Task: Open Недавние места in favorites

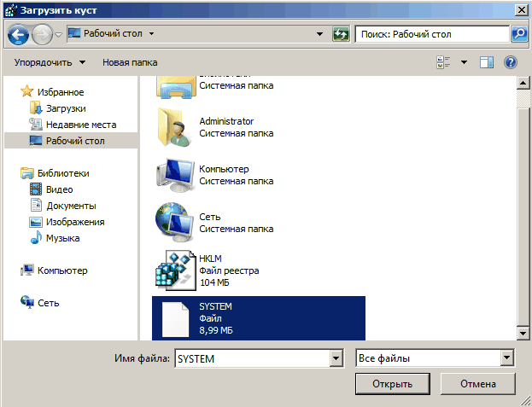Action: [x=81, y=125]
